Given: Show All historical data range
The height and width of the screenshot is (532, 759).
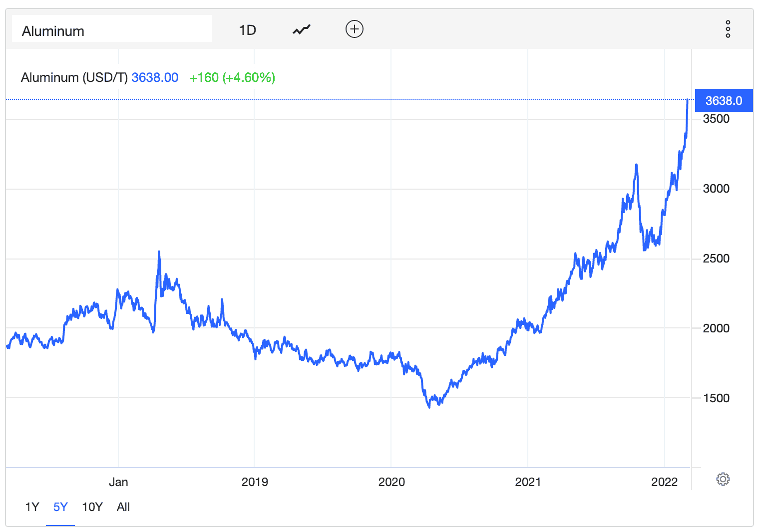Looking at the screenshot, I should pos(123,507).
